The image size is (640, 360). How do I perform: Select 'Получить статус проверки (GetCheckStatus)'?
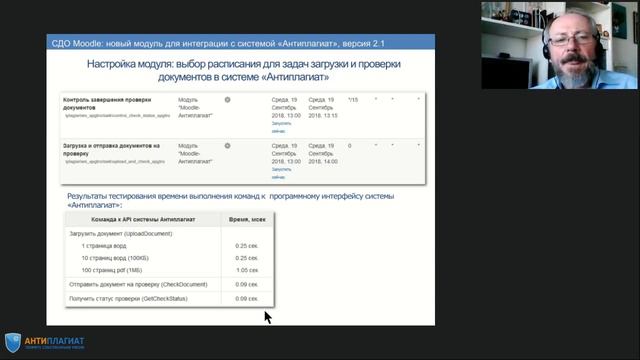128,299
